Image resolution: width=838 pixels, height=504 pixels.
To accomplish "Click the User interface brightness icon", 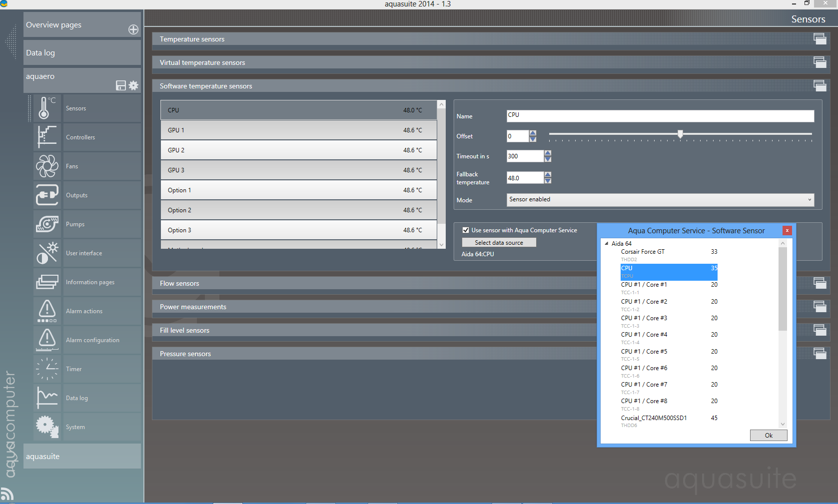I will click(x=47, y=253).
